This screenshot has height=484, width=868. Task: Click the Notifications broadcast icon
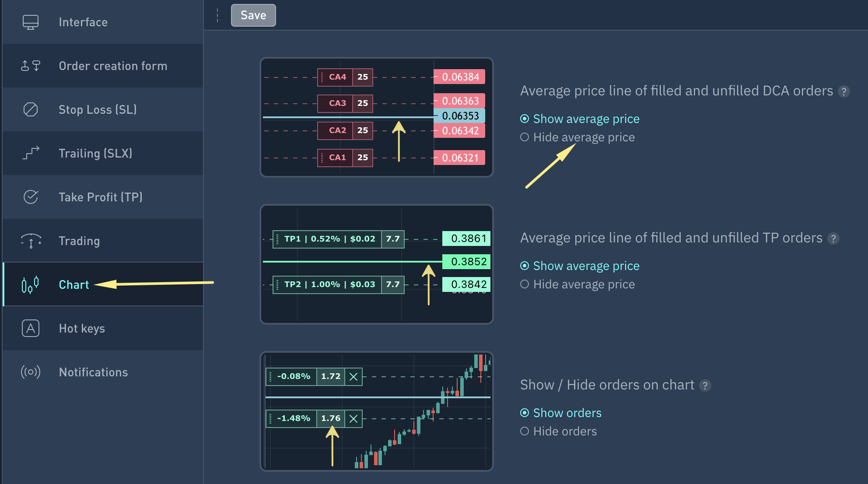tap(31, 372)
